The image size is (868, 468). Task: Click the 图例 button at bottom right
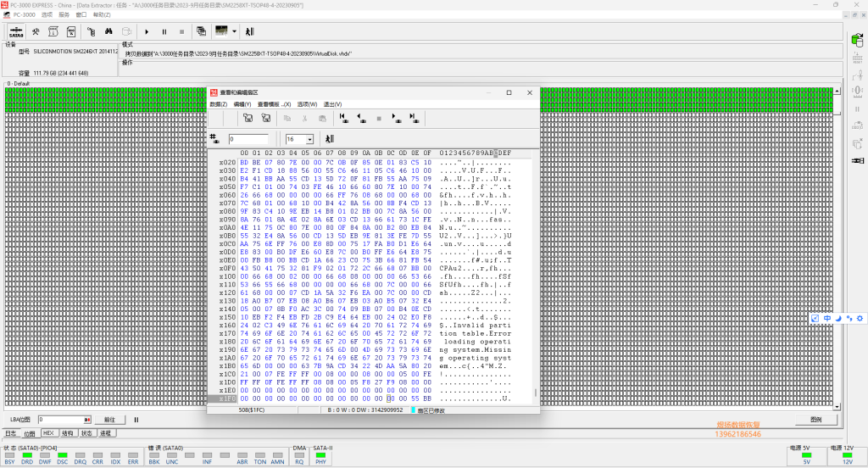[816, 420]
